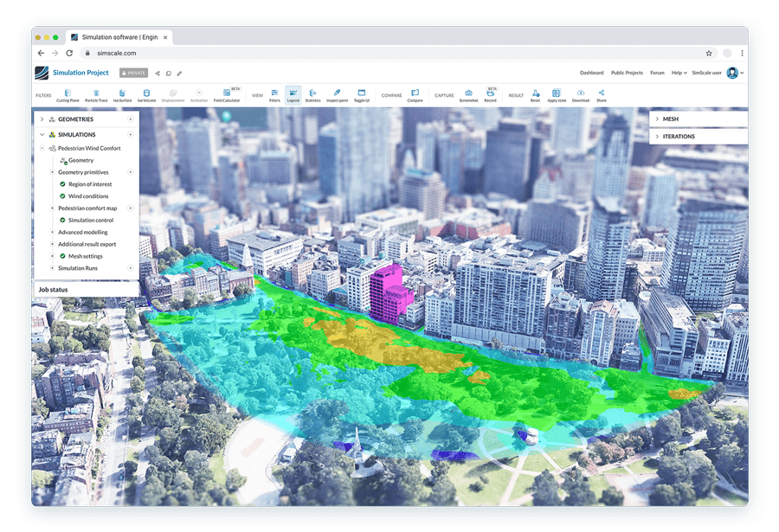Switch to the Simulation software browser tab
This screenshot has width=779, height=532.
pos(121,37)
